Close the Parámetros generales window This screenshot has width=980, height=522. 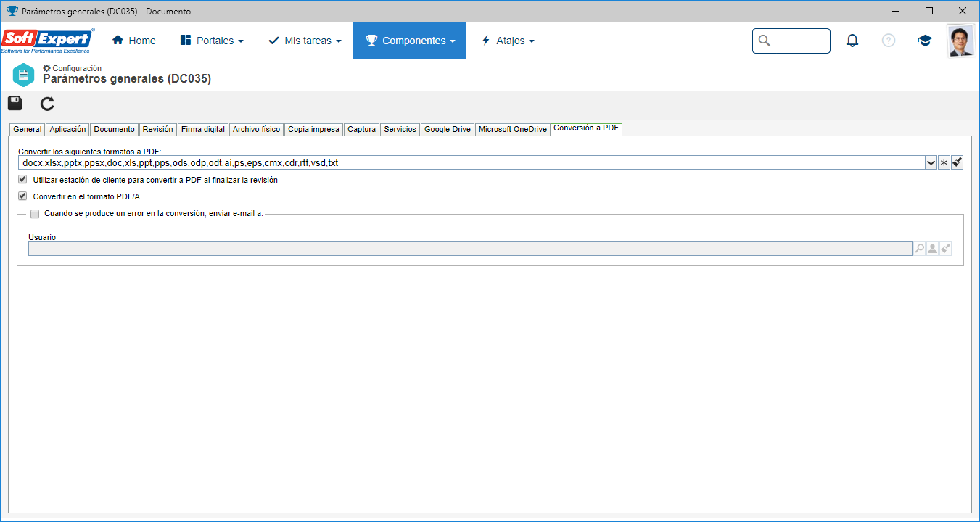click(x=963, y=11)
